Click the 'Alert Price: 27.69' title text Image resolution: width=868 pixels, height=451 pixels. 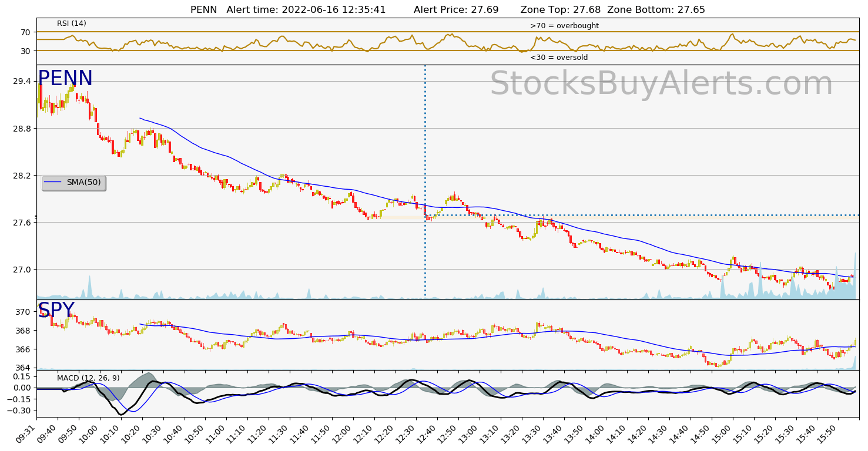456,10
